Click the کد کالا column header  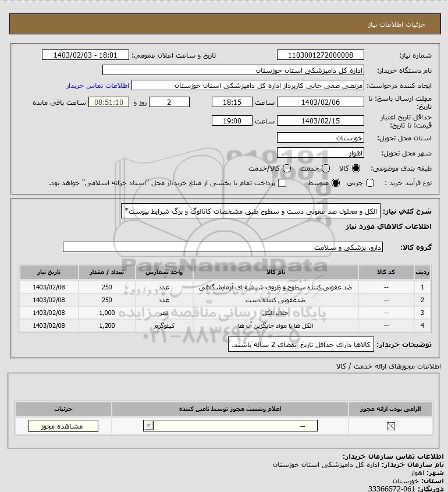click(386, 272)
